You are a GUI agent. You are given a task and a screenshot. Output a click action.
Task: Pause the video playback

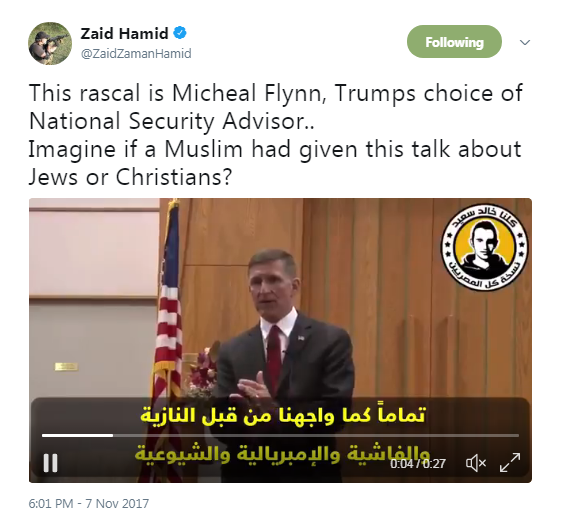coord(50,463)
